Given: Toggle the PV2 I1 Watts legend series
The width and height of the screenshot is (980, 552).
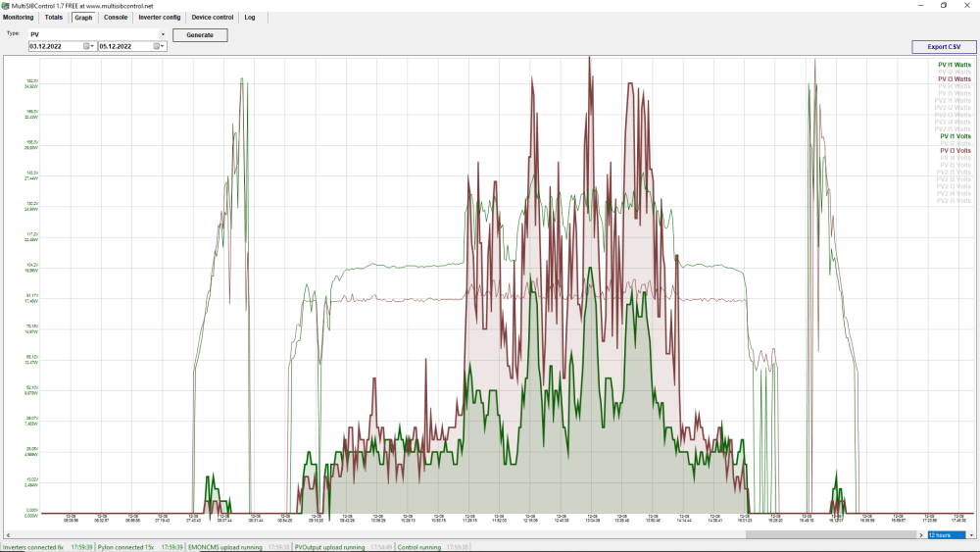Looking at the screenshot, I should [953, 101].
